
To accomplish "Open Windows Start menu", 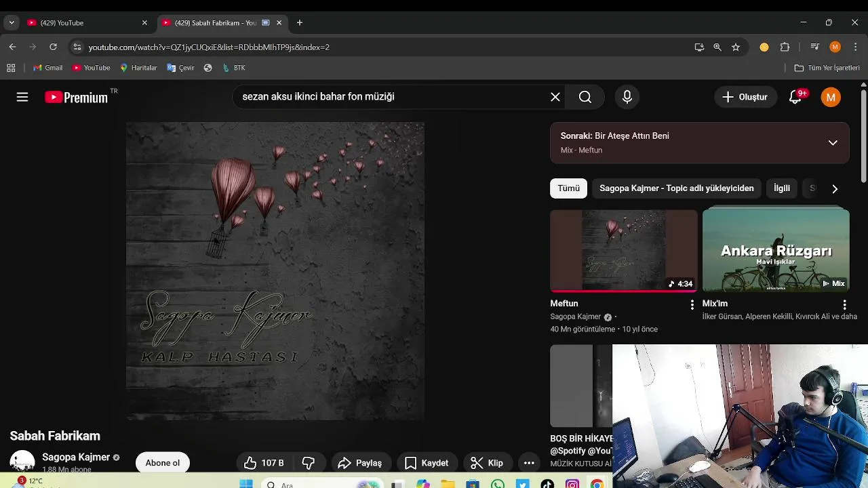I will (x=246, y=484).
